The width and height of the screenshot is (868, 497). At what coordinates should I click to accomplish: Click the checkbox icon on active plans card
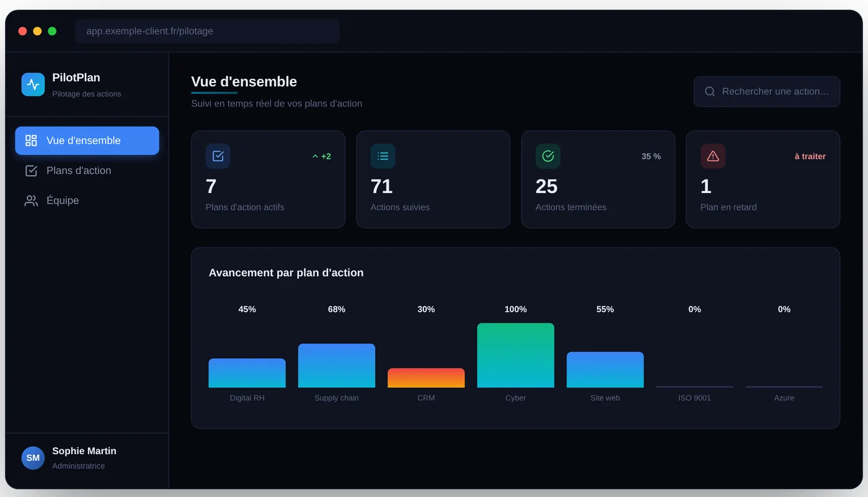click(x=218, y=156)
